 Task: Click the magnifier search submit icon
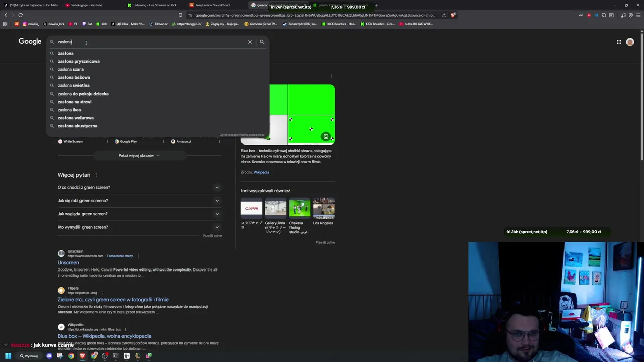262,42
